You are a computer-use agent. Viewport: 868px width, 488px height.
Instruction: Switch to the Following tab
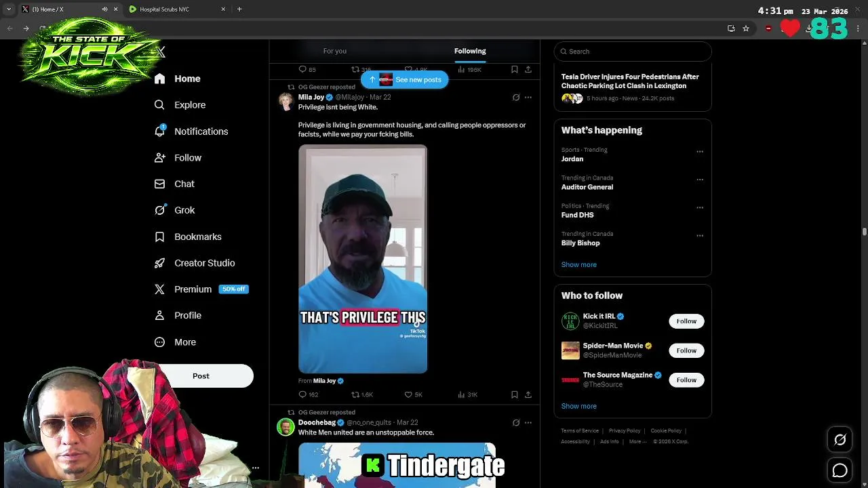point(470,51)
